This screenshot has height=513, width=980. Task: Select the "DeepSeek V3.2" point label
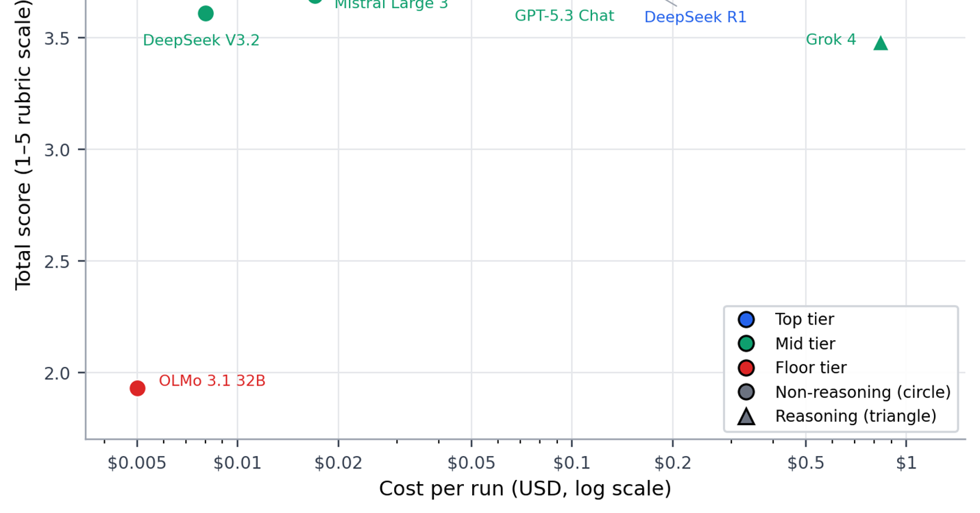click(x=201, y=40)
